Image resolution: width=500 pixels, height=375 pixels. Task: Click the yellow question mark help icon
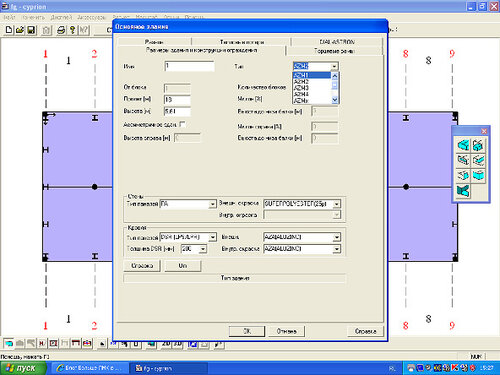72,30
